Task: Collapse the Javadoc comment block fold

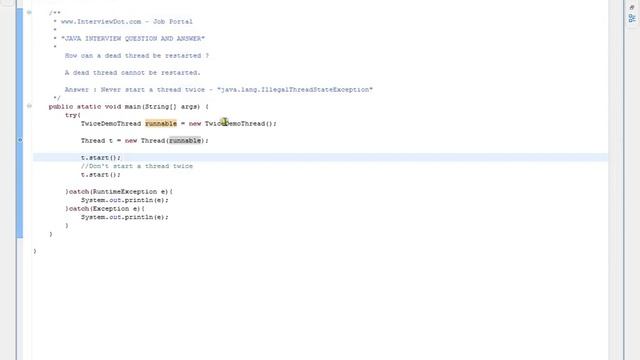Action: (29, 12)
